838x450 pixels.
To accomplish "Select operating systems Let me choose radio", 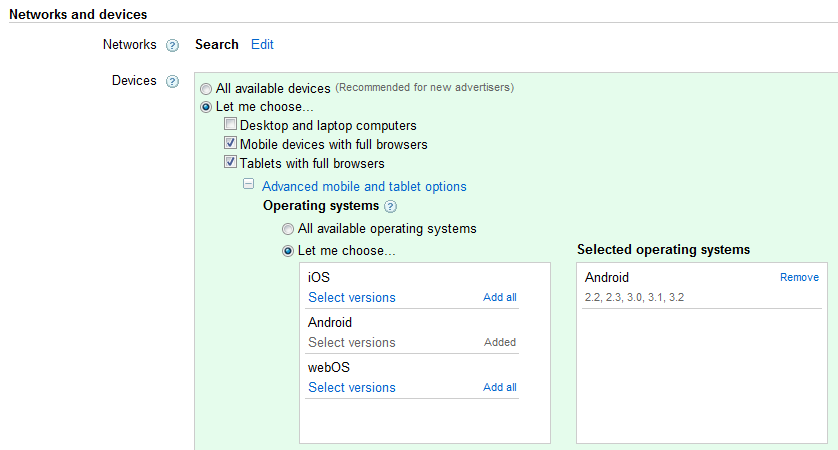I will point(288,251).
